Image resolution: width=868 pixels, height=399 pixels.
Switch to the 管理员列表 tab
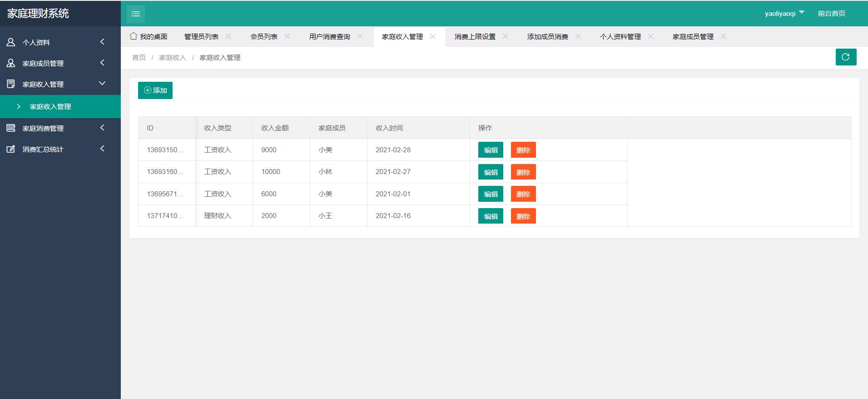click(x=201, y=36)
